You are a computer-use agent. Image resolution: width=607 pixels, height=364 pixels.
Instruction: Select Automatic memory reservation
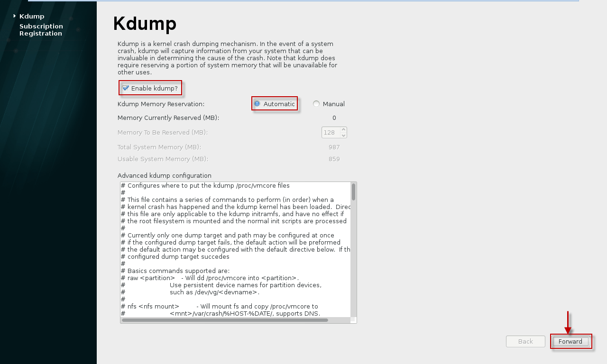(257, 104)
